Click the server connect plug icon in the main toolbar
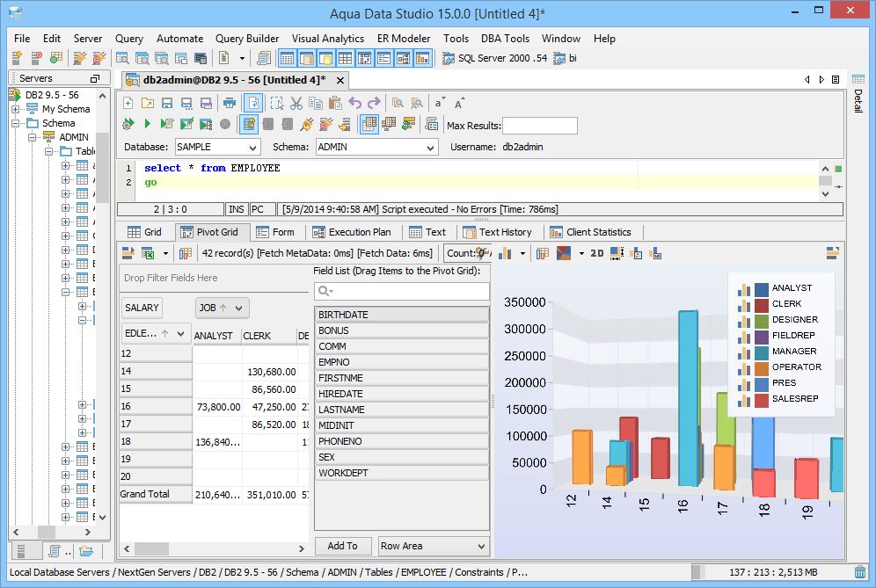Viewport: 876px width, 588px height. pyautogui.click(x=80, y=58)
